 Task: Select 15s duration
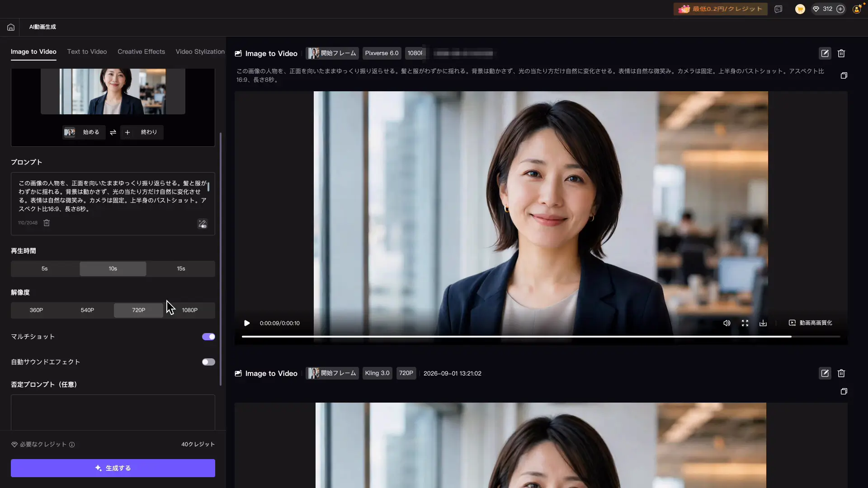(x=181, y=269)
